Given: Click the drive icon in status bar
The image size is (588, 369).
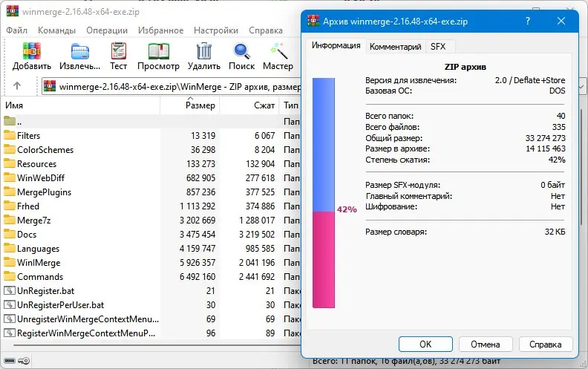Looking at the screenshot, I should click(x=10, y=361).
